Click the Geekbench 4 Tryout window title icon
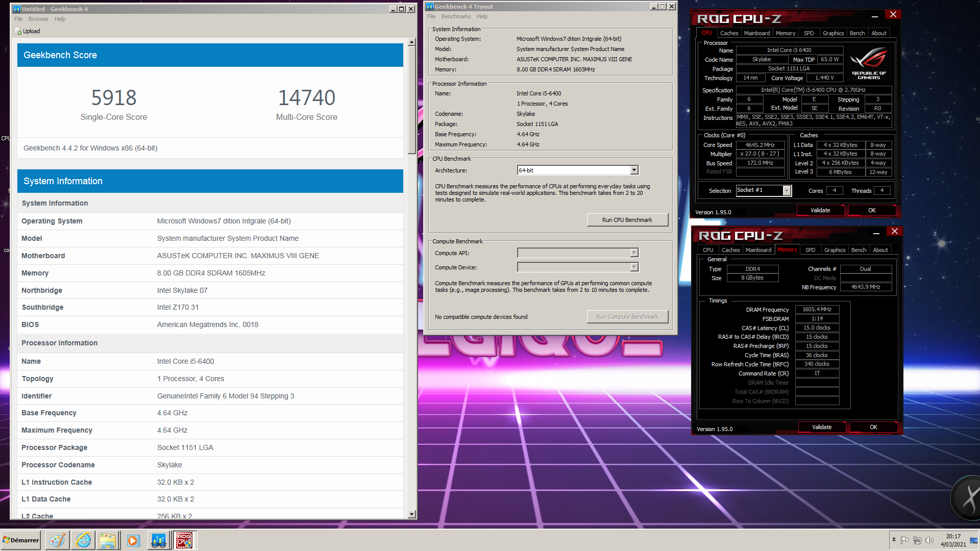 coord(430,7)
